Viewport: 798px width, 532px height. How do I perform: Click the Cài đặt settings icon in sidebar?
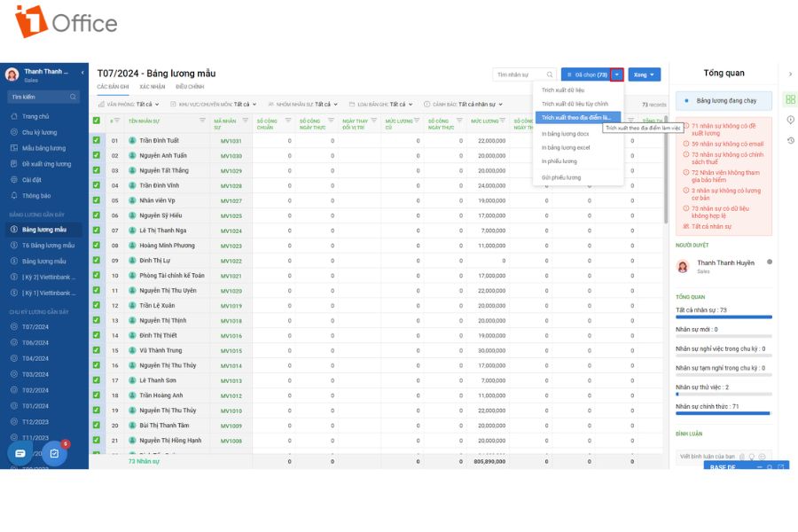coord(13,180)
